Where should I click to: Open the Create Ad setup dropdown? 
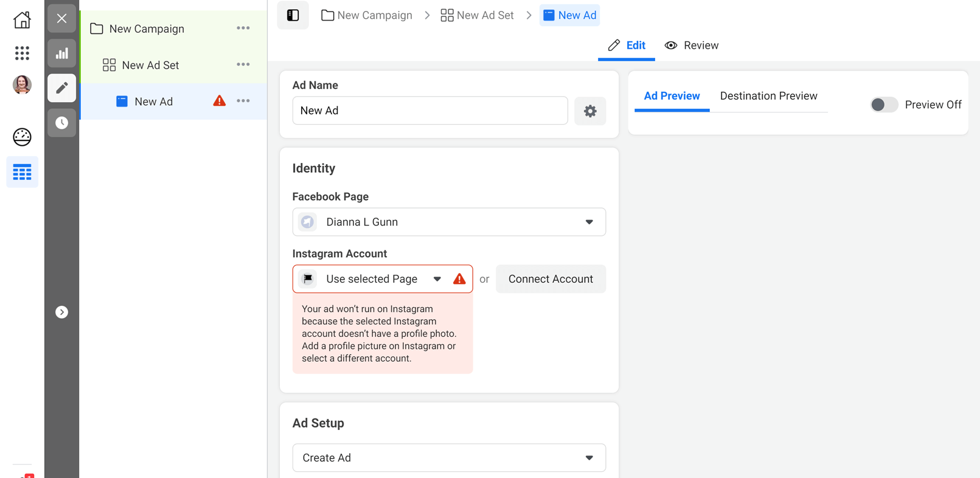[448, 458]
